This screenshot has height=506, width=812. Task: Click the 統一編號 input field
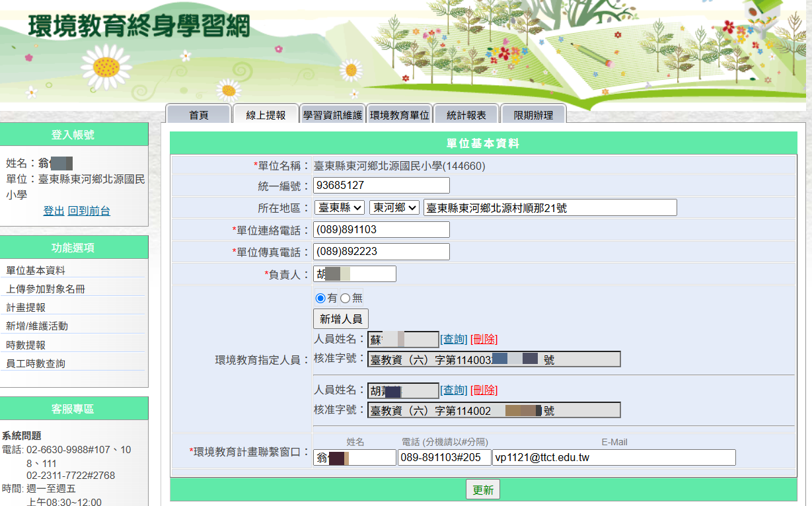point(381,186)
